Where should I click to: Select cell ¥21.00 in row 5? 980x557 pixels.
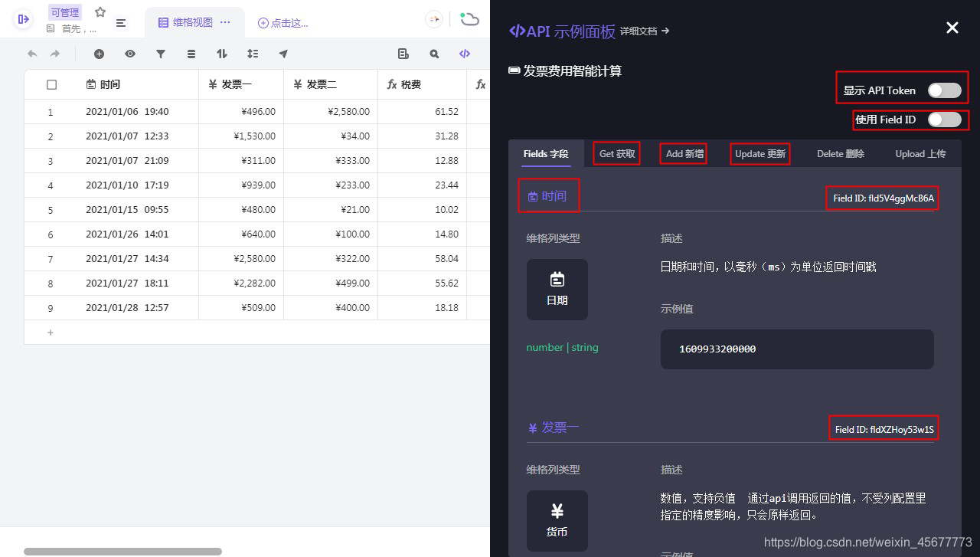click(x=331, y=210)
